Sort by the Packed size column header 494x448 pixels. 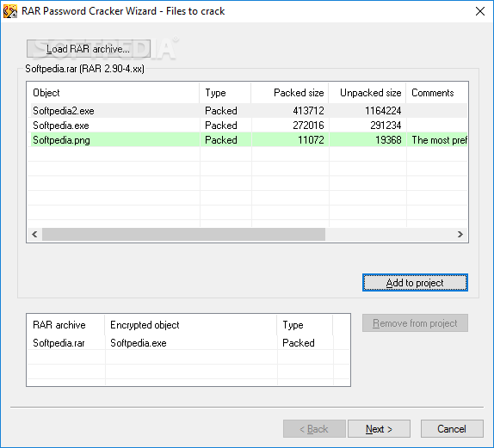[x=290, y=93]
